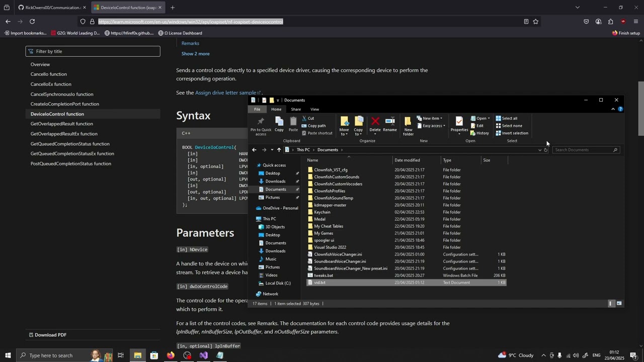
Task: Open Visual Studio from the taskbar
Action: (203, 355)
